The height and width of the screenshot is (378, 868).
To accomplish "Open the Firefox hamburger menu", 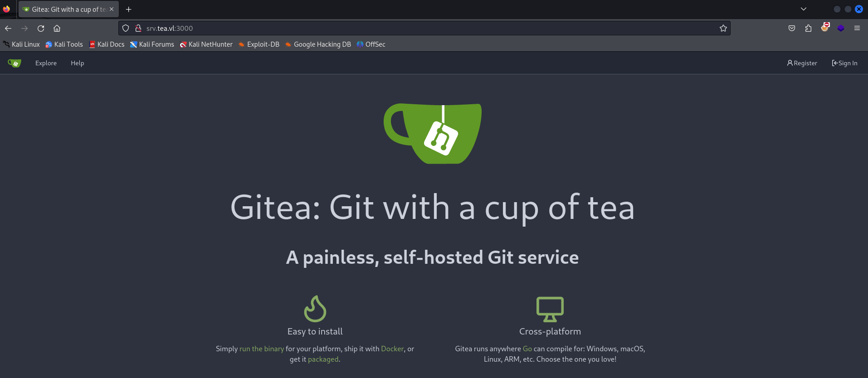I will point(857,29).
